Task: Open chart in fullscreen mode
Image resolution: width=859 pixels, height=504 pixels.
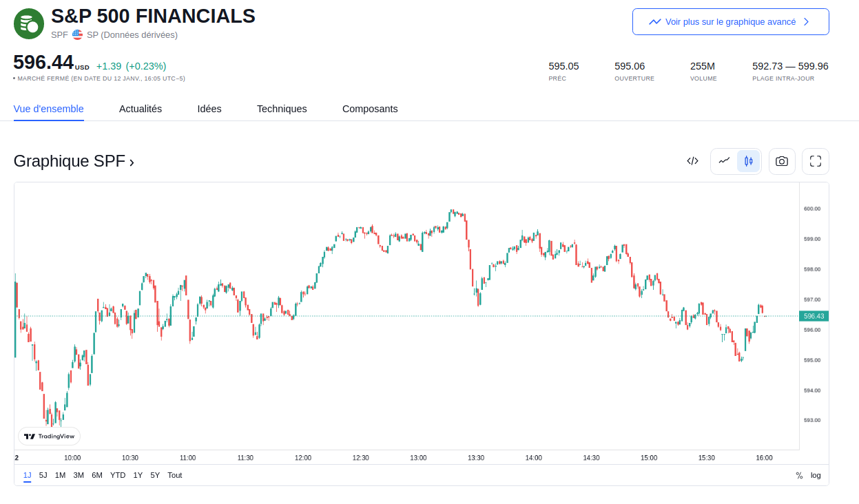Action: 816,161
